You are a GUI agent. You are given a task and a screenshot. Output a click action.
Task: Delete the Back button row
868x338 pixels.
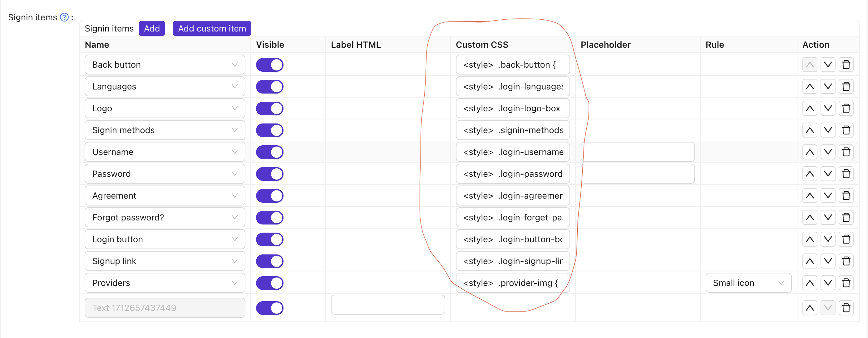point(846,65)
